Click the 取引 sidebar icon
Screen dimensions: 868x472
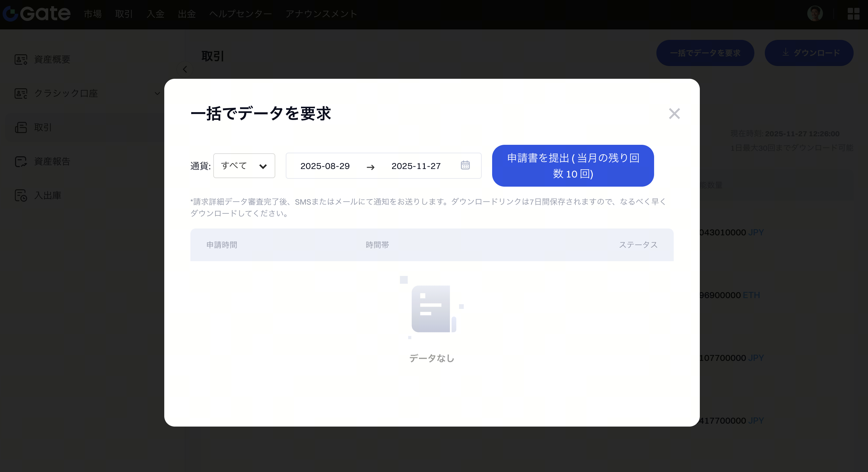tap(21, 127)
